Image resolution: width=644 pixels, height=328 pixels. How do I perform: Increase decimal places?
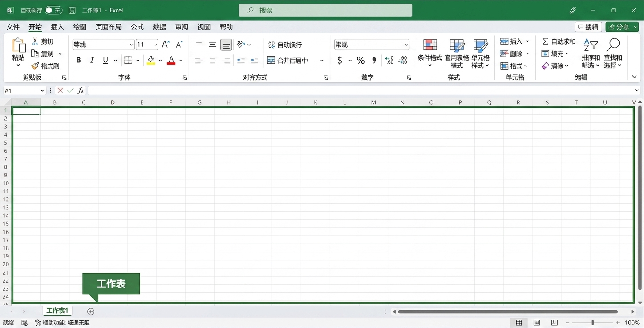pos(389,60)
